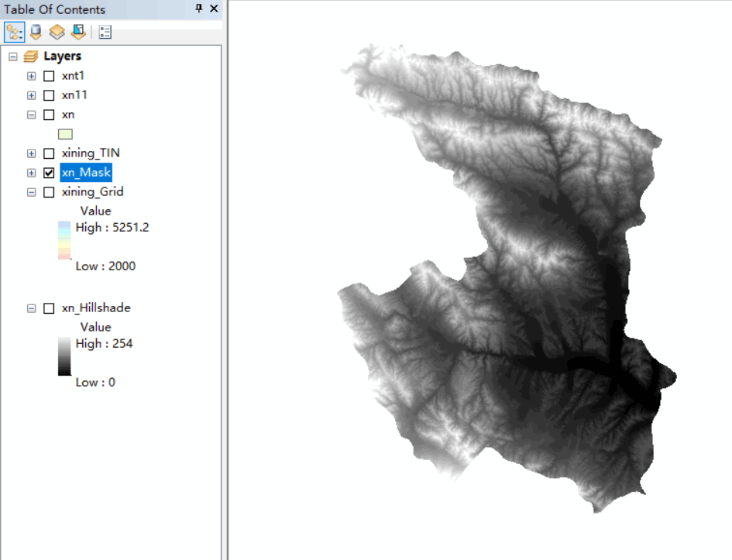Collapse the xn layer
The image size is (732, 560).
click(31, 115)
